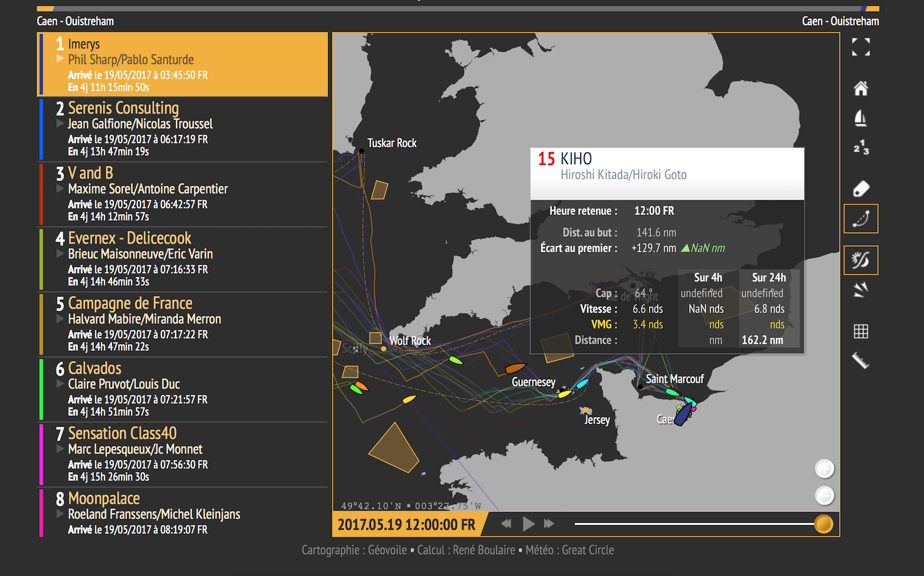
Task: Click the 162.2 nm distance value
Action: [762, 340]
